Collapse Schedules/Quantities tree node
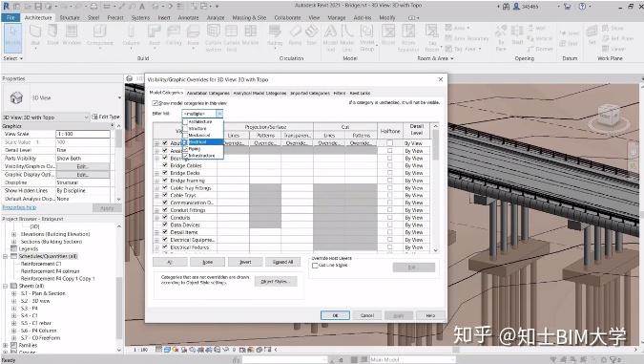644x364 pixels. [x=6, y=256]
